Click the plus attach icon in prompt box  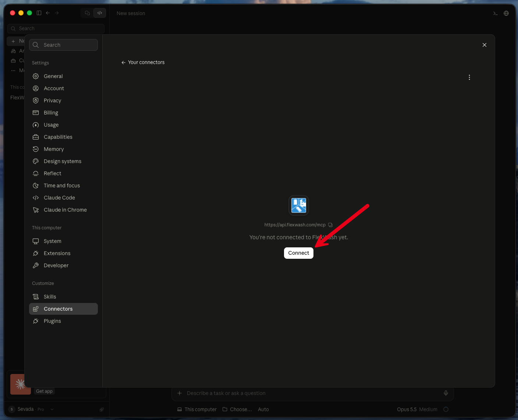tap(180, 393)
